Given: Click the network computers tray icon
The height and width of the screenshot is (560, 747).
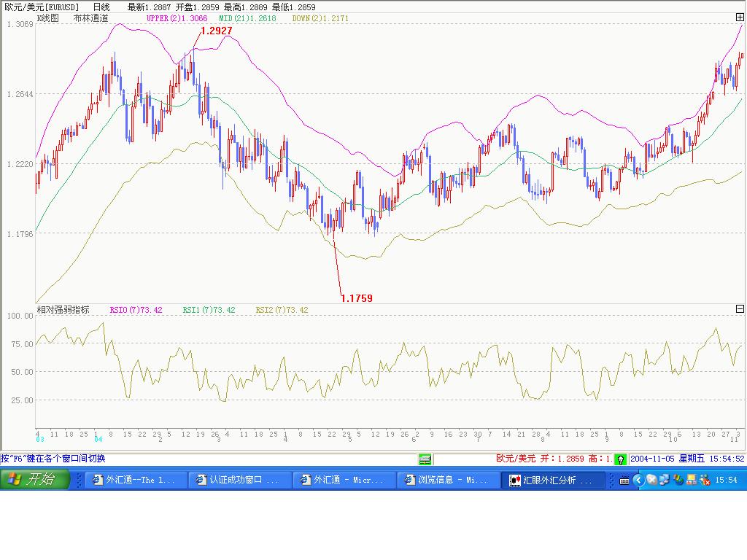Looking at the screenshot, I should click(664, 480).
